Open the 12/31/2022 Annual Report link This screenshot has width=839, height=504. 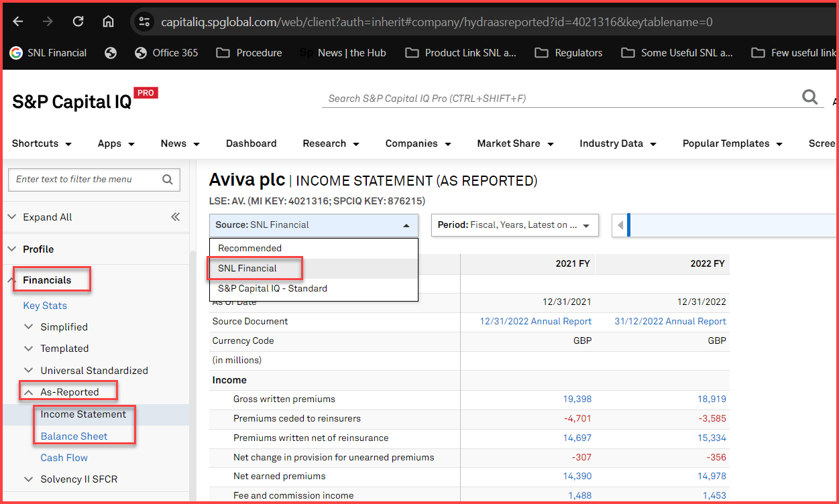click(x=535, y=322)
